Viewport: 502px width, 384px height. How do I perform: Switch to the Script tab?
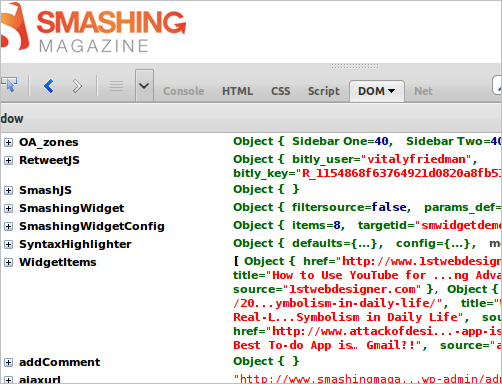coord(324,91)
